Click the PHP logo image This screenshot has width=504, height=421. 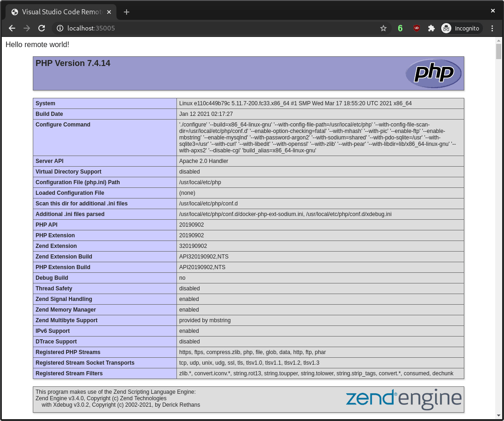click(433, 73)
